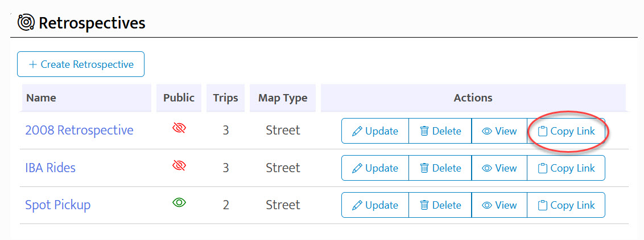View the 2008 Retrospective
This screenshot has width=644, height=240.
[x=499, y=131]
